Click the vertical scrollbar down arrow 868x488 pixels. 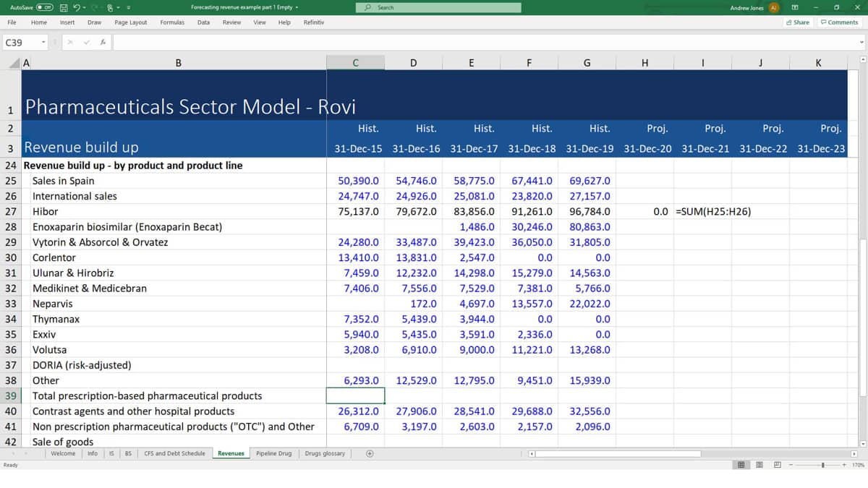point(861,443)
